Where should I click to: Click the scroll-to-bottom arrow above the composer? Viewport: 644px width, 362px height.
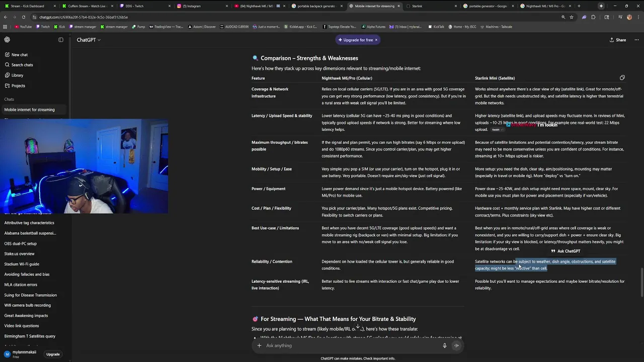pyautogui.click(x=358, y=327)
